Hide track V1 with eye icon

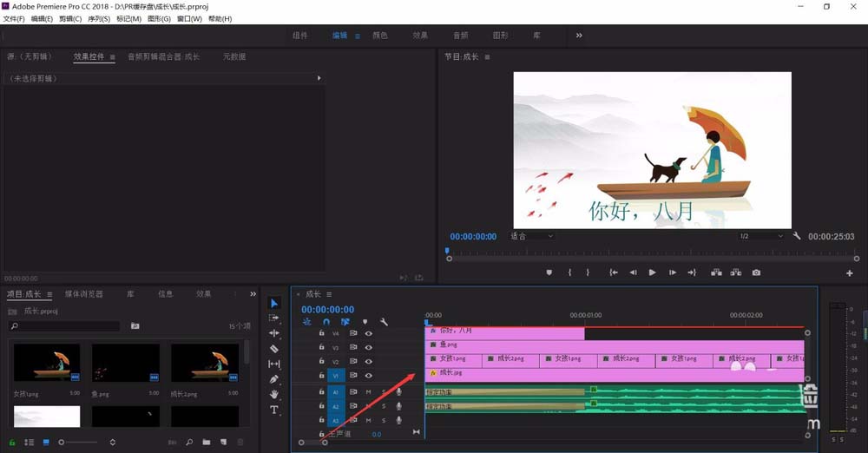[369, 376]
